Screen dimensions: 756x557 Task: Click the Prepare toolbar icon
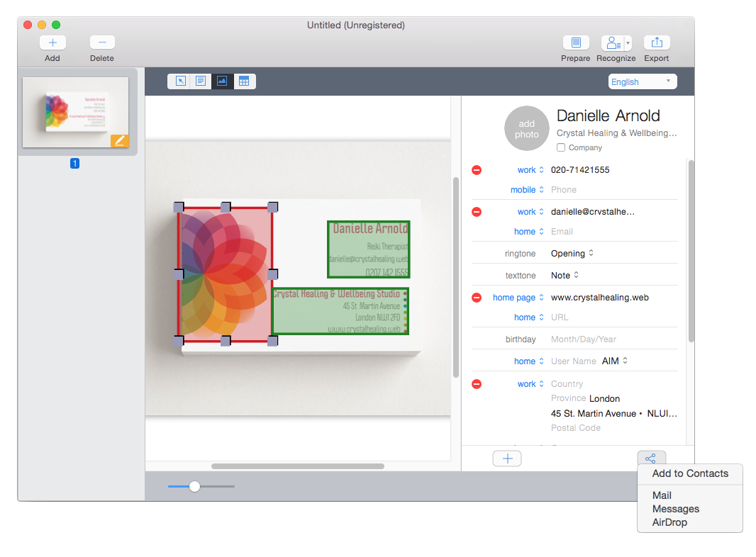point(576,43)
